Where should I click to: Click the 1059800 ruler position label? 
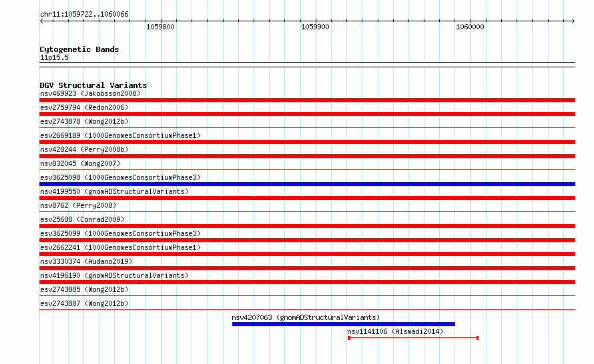[160, 27]
